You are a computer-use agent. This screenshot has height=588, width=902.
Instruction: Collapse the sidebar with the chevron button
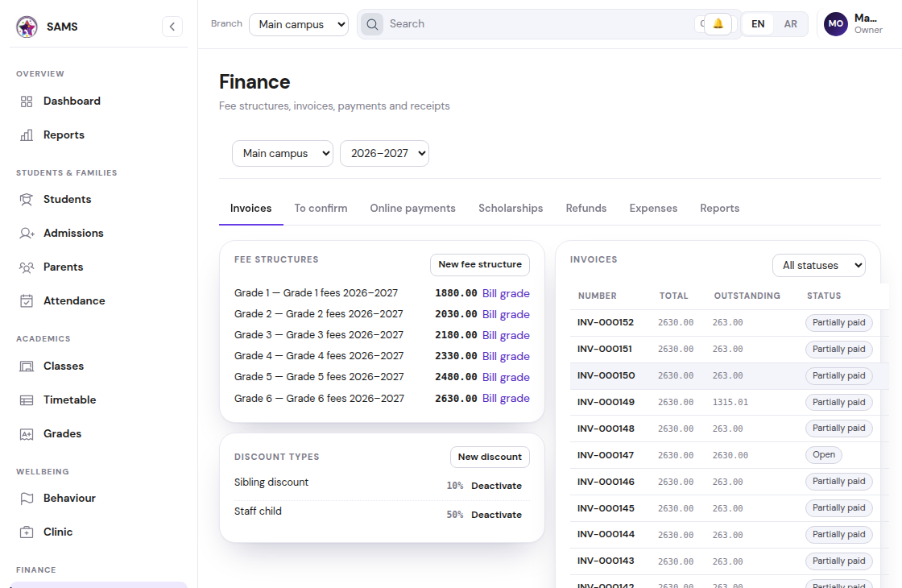pos(172,27)
